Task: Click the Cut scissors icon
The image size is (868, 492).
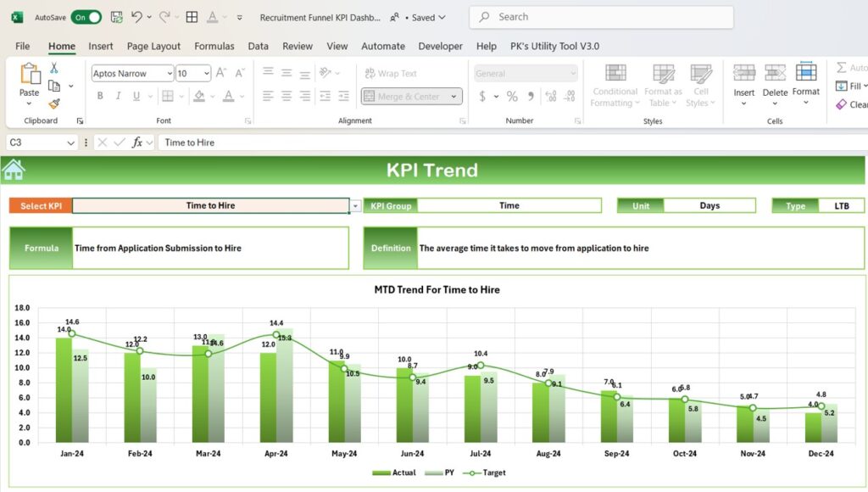Action: 53,68
